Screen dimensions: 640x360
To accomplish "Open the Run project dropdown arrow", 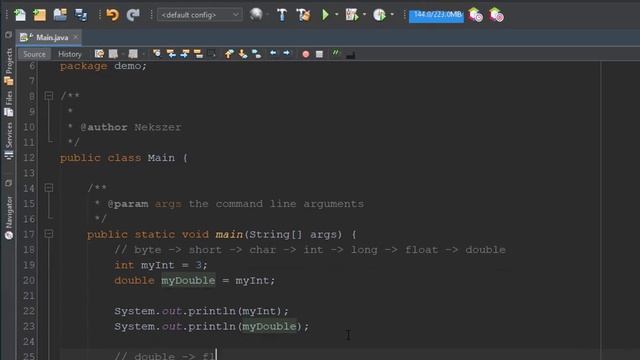I will 337,15.
